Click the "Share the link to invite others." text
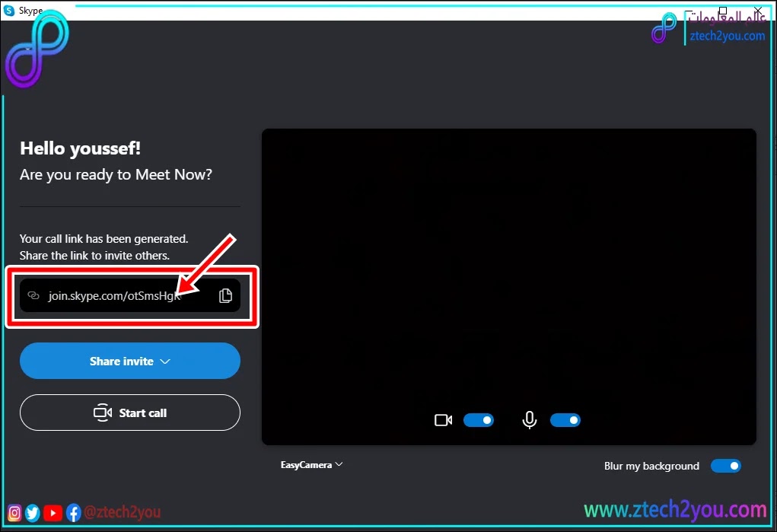This screenshot has height=532, width=777. tap(94, 256)
